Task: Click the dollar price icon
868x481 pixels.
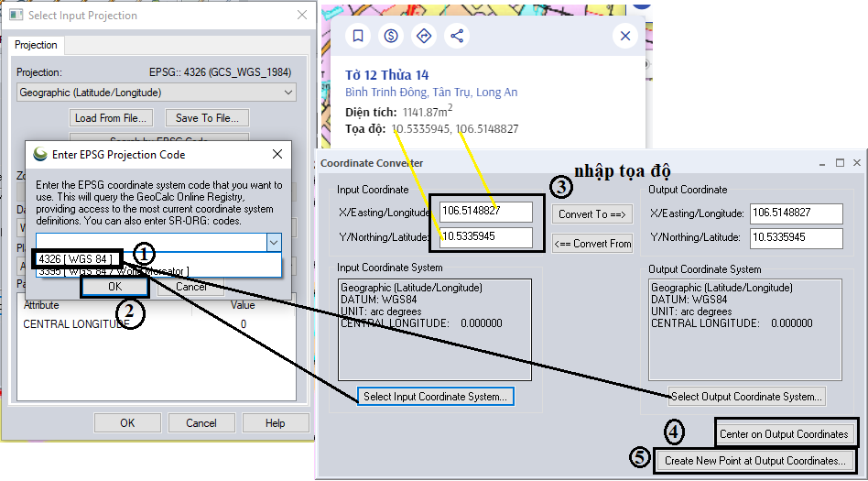Action: [x=391, y=36]
